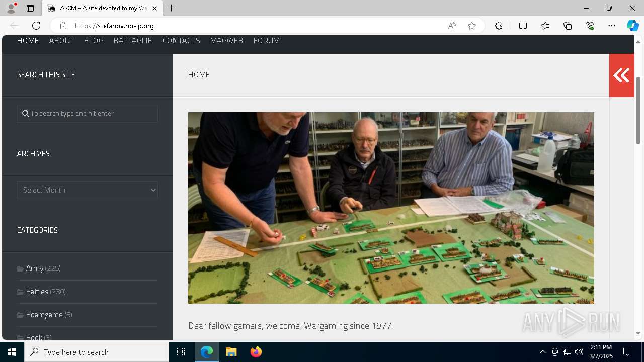644x362 pixels.
Task: Click the Windows taskbar search box
Action: (x=97, y=352)
